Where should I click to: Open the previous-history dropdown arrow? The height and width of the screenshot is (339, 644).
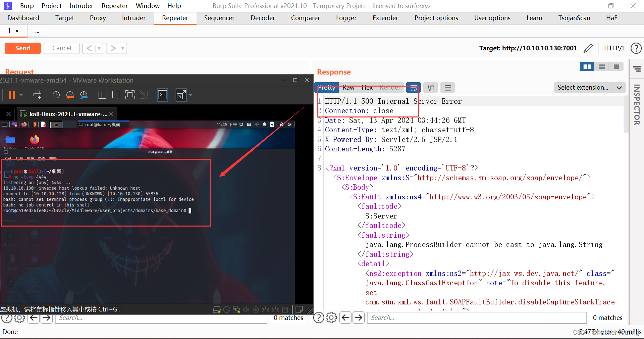click(99, 48)
